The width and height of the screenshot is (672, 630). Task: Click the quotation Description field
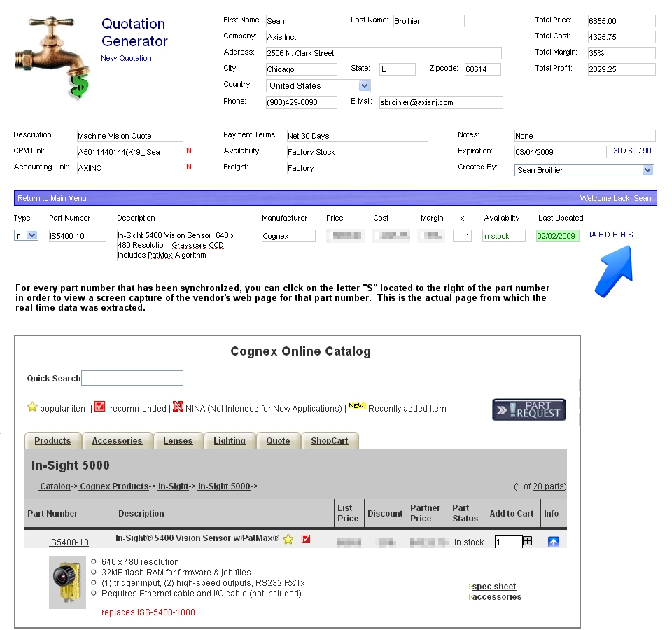point(130,136)
